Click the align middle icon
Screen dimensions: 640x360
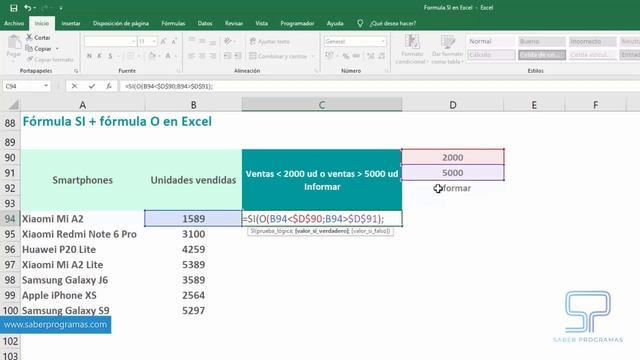click(x=202, y=41)
